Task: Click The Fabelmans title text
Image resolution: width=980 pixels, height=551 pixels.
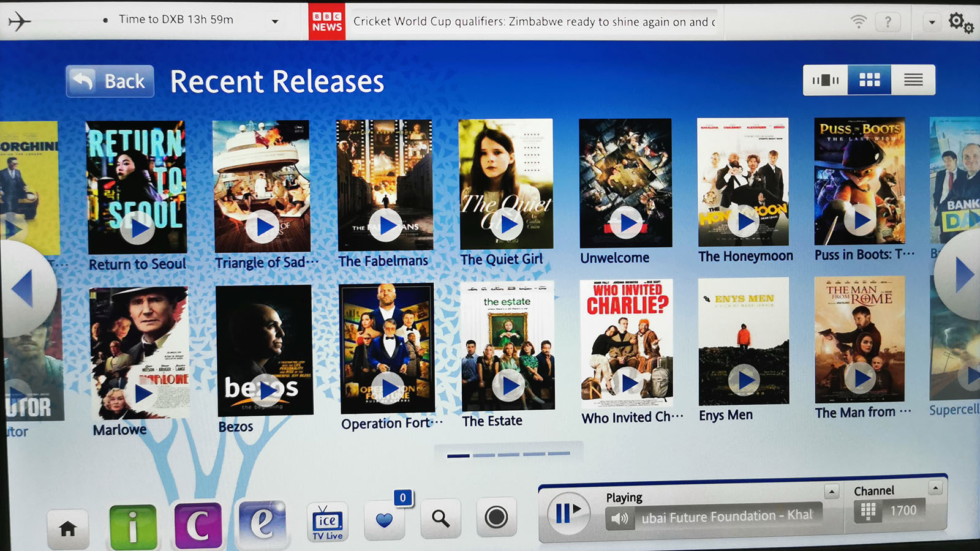Action: [383, 261]
